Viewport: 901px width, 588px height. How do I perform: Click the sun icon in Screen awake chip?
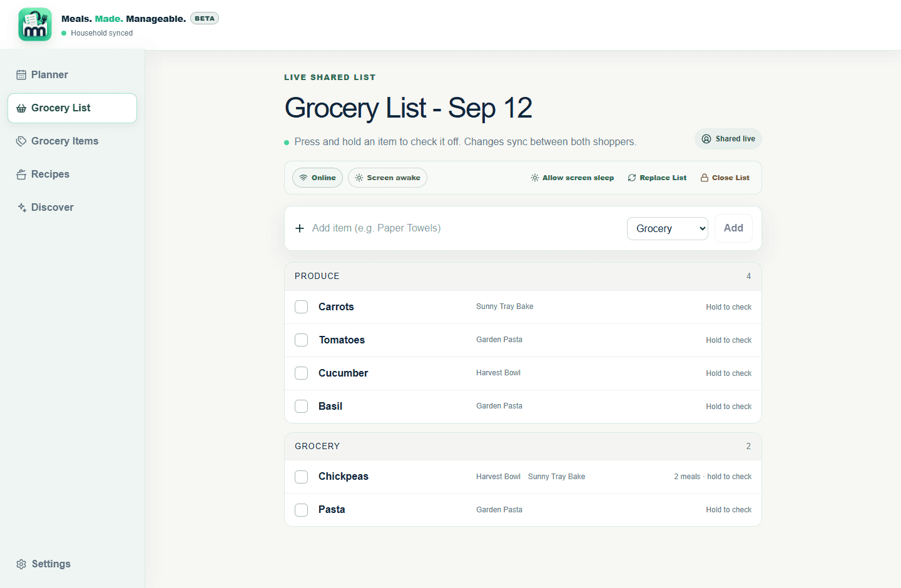[x=359, y=178]
